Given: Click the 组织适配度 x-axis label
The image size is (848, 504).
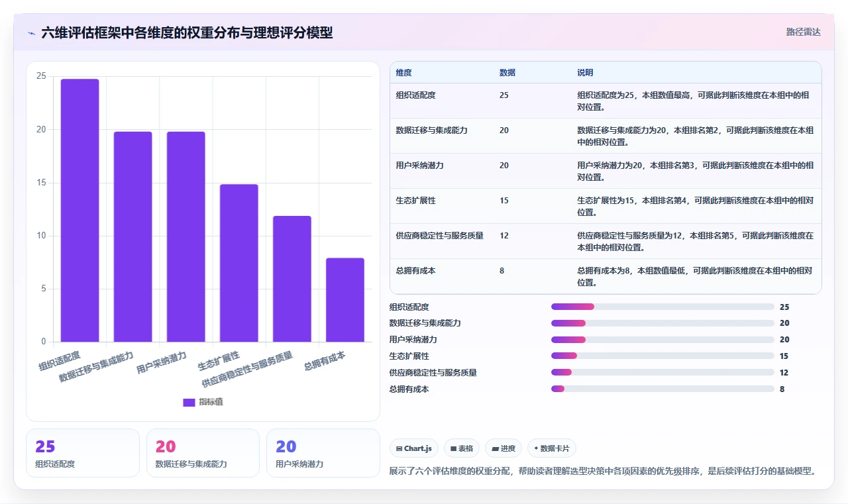Looking at the screenshot, I should pos(60,361).
